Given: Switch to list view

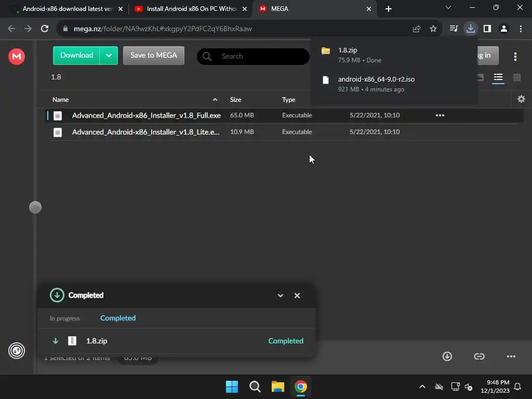Looking at the screenshot, I should pos(498,78).
